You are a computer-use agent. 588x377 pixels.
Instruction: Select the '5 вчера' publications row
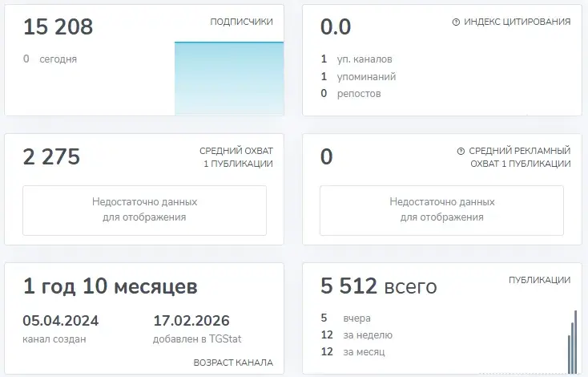click(346, 318)
